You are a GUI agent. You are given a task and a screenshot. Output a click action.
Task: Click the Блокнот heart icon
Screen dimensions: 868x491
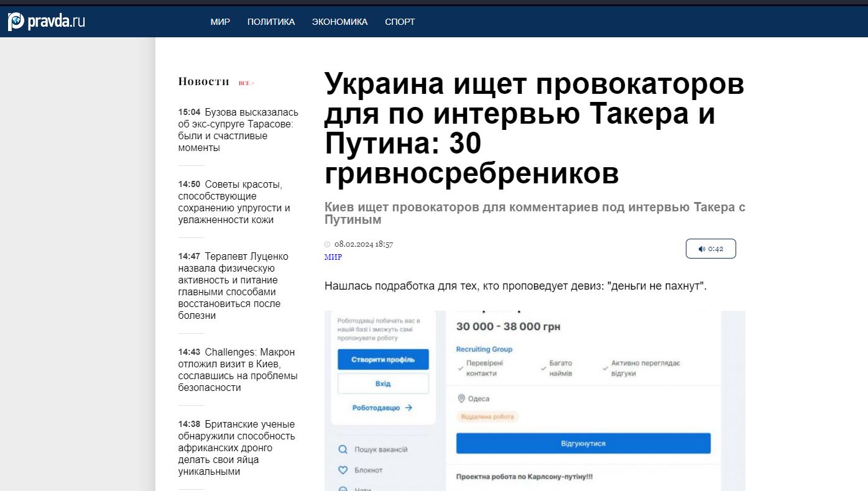tap(343, 470)
